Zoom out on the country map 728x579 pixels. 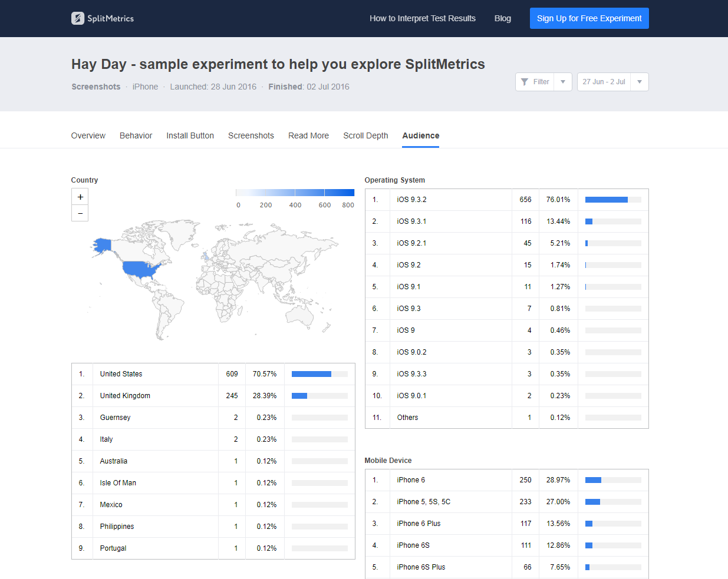80,213
